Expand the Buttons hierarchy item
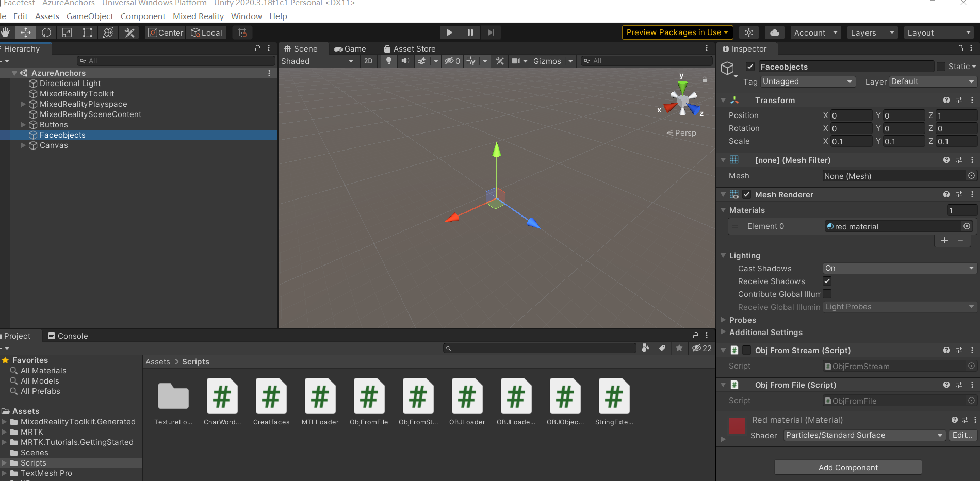The height and width of the screenshot is (481, 980). [23, 124]
